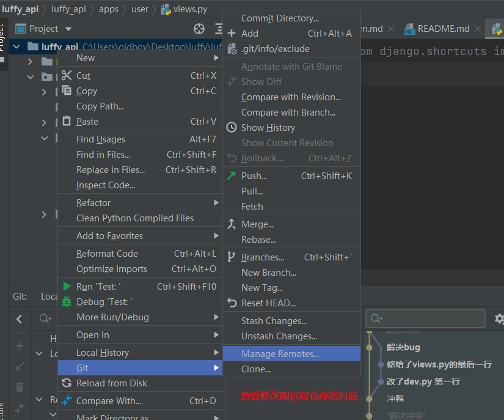
Task: Expand the More Run/Debug submenu arrow
Action: tap(216, 317)
